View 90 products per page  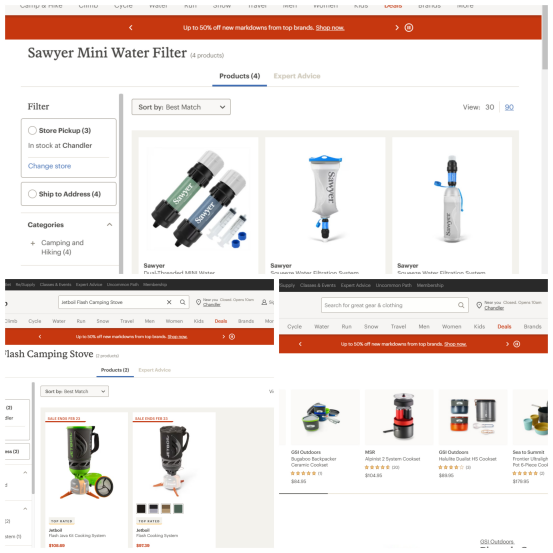509,107
